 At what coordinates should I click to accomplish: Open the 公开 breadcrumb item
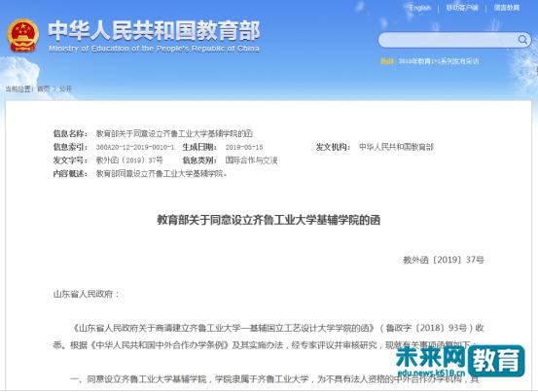[x=65, y=89]
